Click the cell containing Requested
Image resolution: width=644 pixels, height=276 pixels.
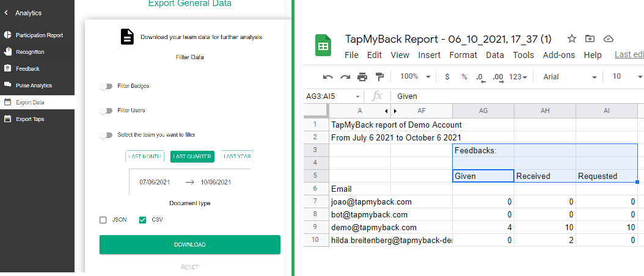[606, 176]
